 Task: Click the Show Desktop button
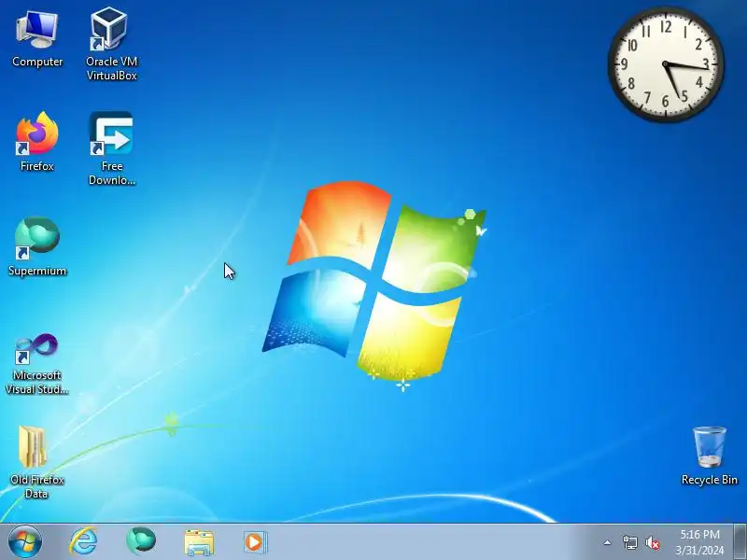(x=740, y=542)
